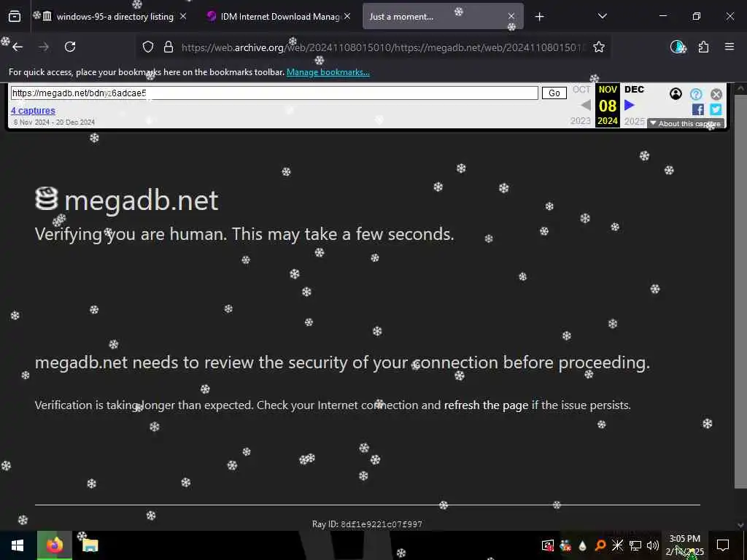Open Firefox View icon in tab strip

coord(15,17)
